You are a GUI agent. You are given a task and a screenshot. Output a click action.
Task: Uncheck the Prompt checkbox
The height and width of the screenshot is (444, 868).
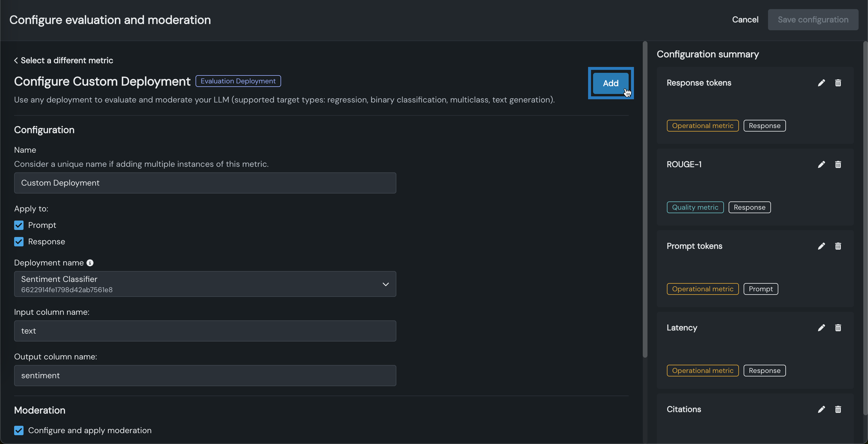click(19, 225)
